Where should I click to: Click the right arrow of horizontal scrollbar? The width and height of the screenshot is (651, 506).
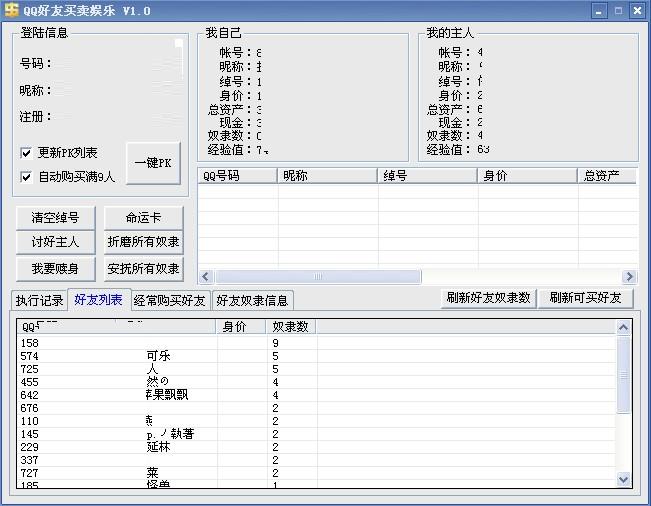click(x=629, y=276)
